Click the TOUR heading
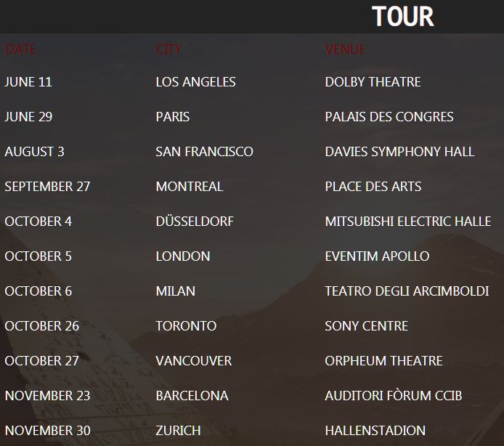 (x=402, y=16)
